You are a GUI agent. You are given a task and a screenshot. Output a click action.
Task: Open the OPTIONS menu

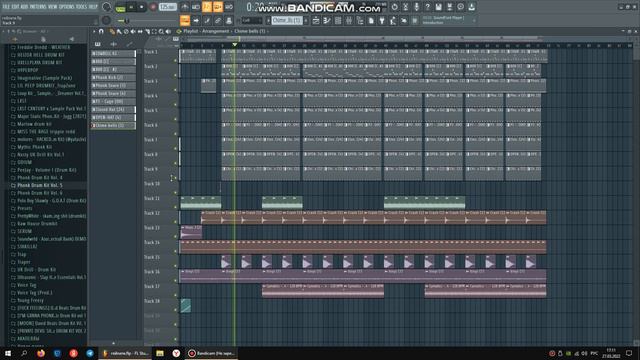point(67,7)
